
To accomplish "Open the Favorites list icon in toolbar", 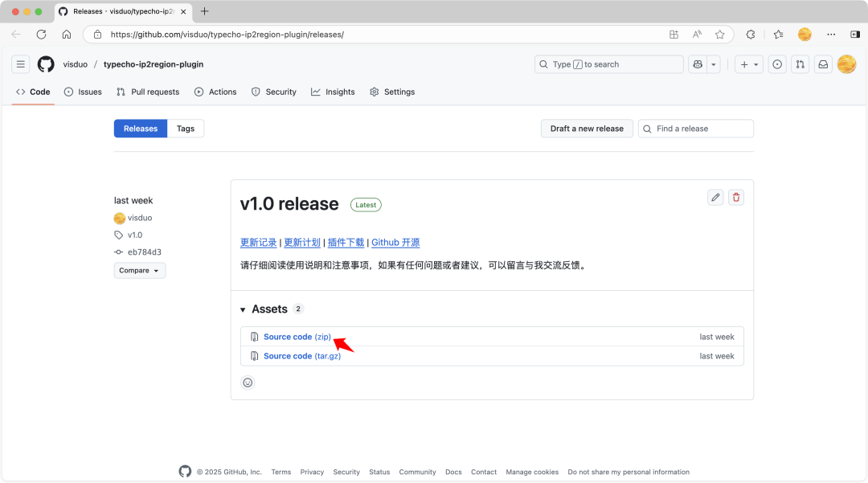I will tap(778, 35).
